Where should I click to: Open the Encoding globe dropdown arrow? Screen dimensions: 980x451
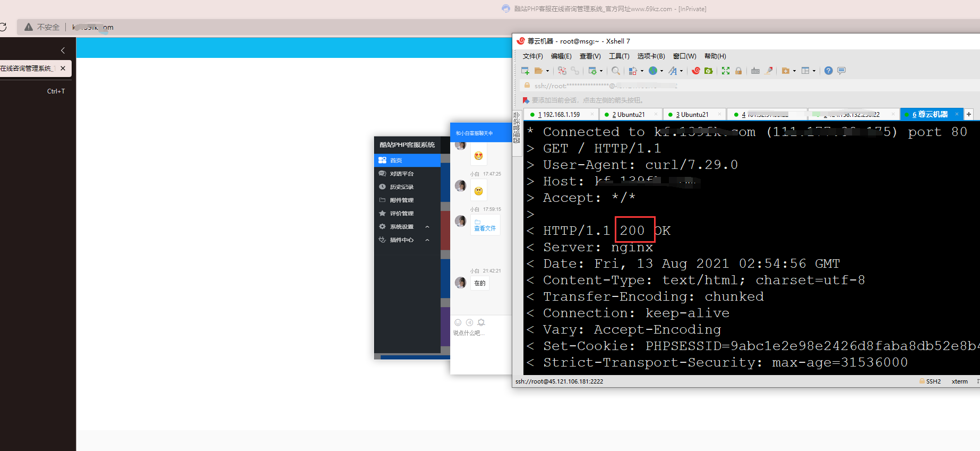pos(661,71)
